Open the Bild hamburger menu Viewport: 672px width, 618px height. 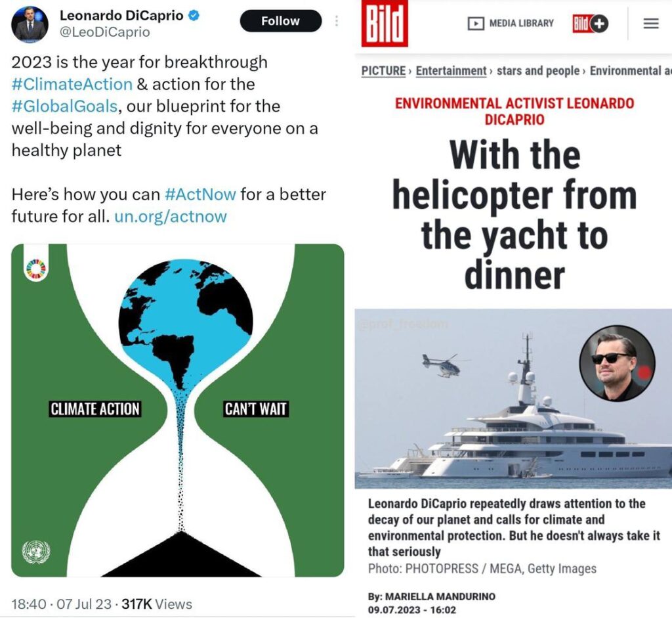[651, 23]
